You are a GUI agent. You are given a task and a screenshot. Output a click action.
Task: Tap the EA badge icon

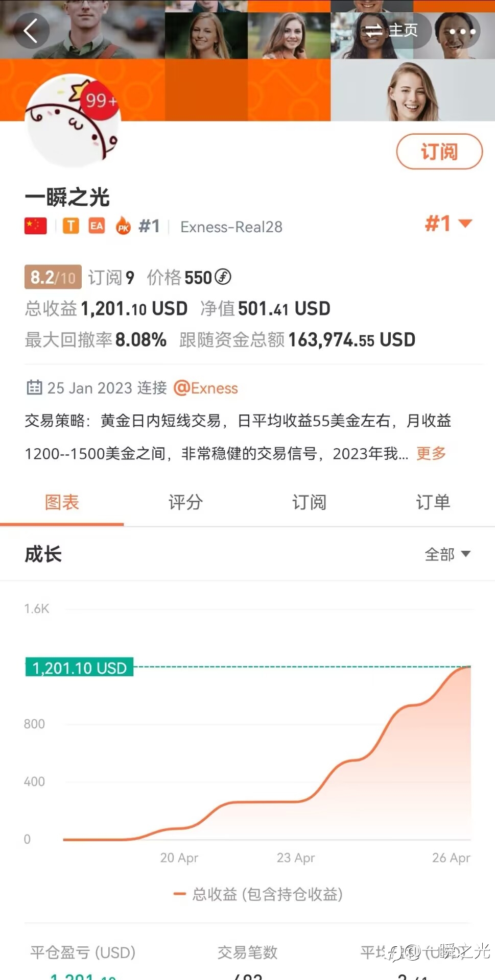pyautogui.click(x=97, y=226)
